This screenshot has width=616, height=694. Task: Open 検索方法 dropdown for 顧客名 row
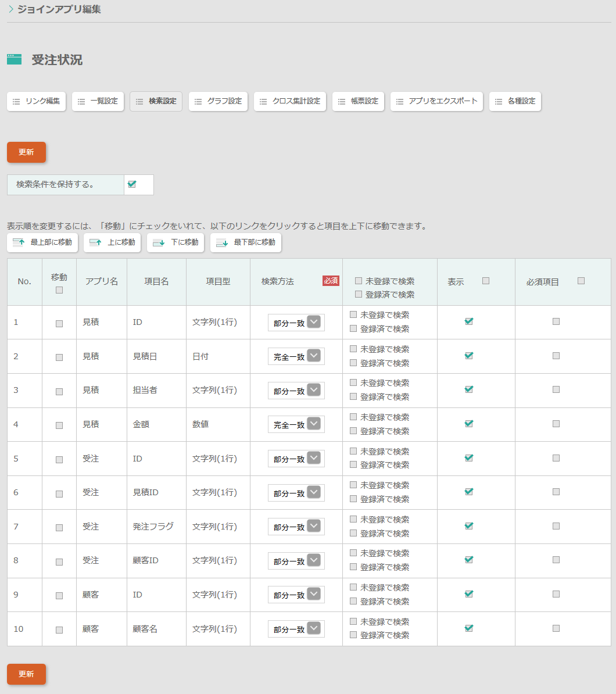coord(296,629)
